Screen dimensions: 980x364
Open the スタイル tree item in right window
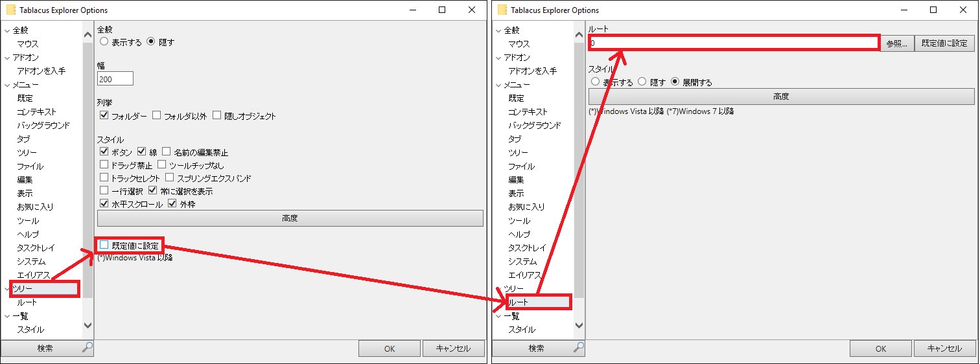(x=521, y=330)
